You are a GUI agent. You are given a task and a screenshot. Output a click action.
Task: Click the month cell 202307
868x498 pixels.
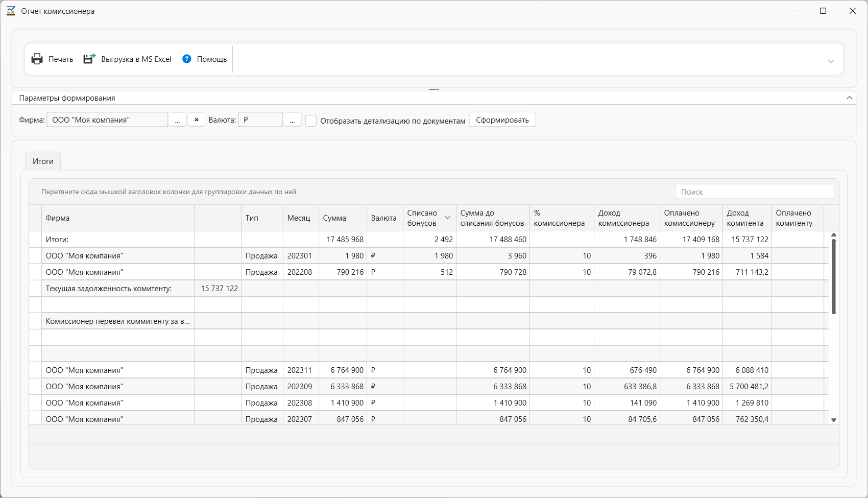[x=301, y=418]
